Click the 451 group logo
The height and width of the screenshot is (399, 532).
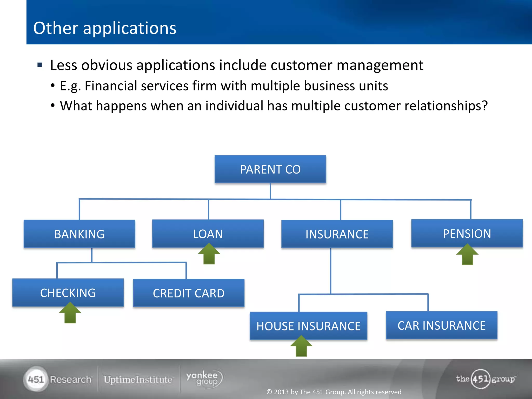485,379
